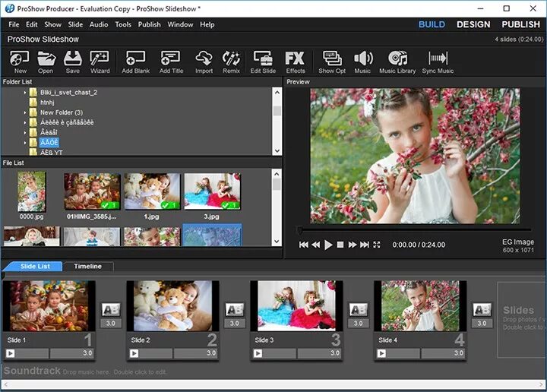Add a title slide with Add Title
Image resolution: width=547 pixels, height=392 pixels.
[171, 62]
